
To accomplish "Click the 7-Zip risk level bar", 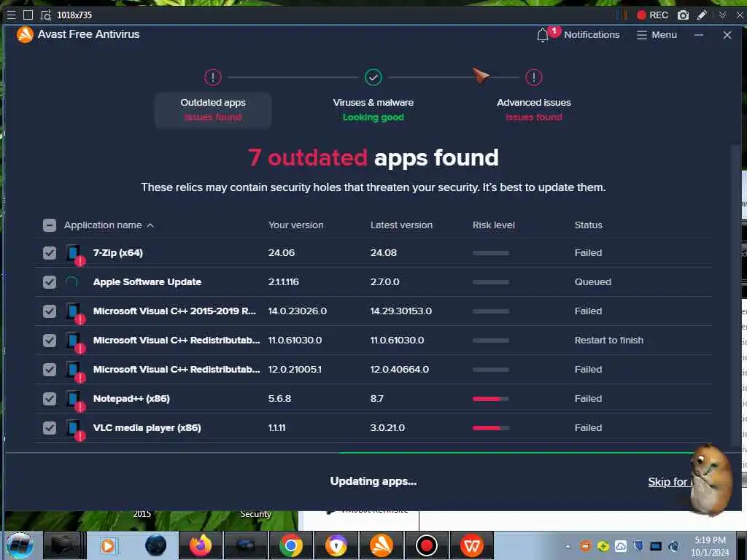I will (491, 253).
